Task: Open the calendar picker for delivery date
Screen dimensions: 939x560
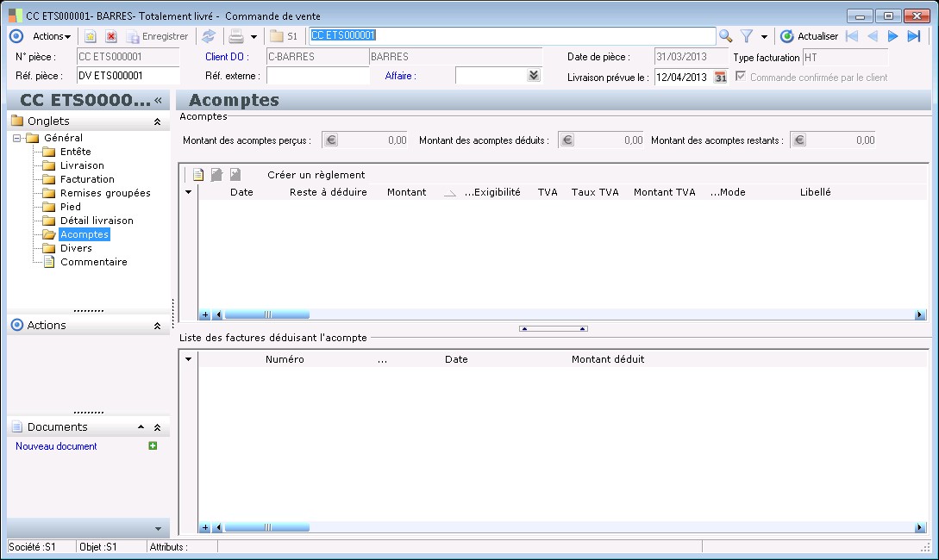Action: 720,77
